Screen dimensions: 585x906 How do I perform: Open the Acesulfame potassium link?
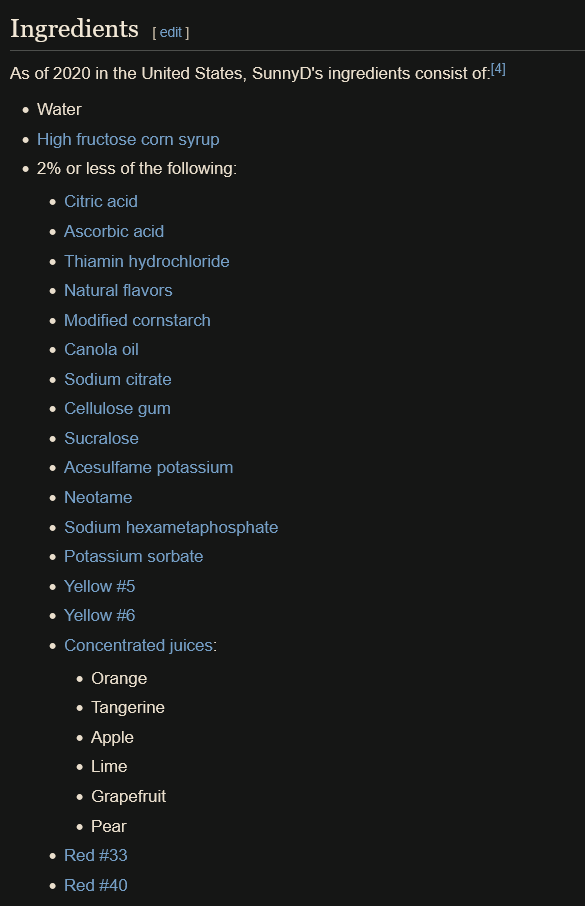(149, 467)
